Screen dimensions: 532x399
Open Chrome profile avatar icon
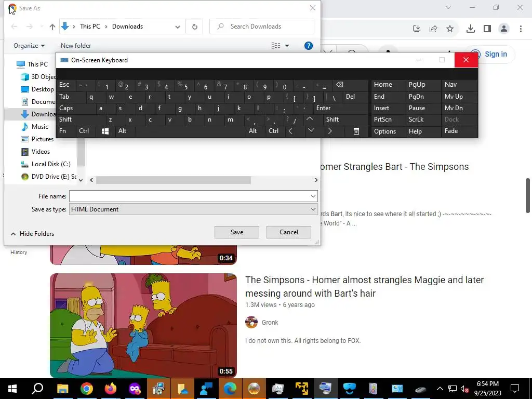click(x=504, y=29)
